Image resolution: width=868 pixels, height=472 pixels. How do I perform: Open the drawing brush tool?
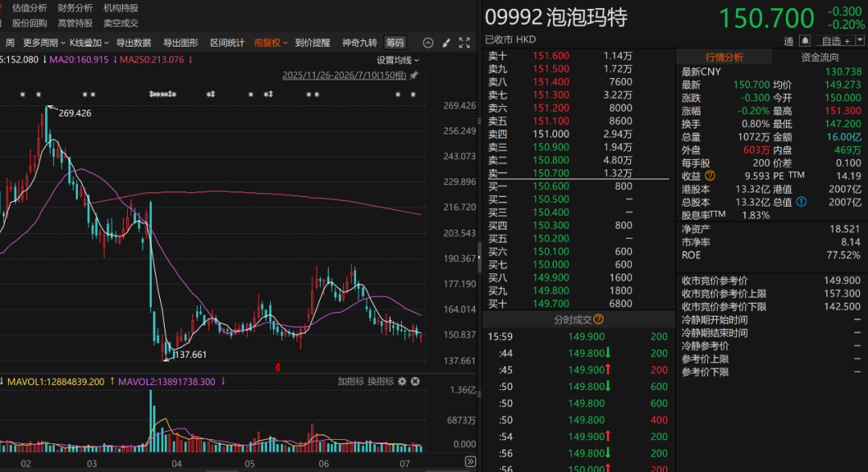pos(446,43)
